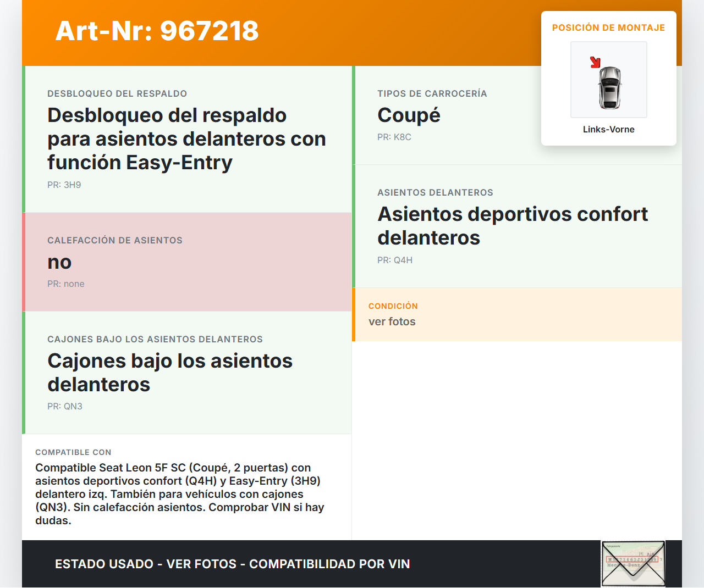Click the Seat Leon compatibility paragraph
704x588 pixels.
coord(180,493)
